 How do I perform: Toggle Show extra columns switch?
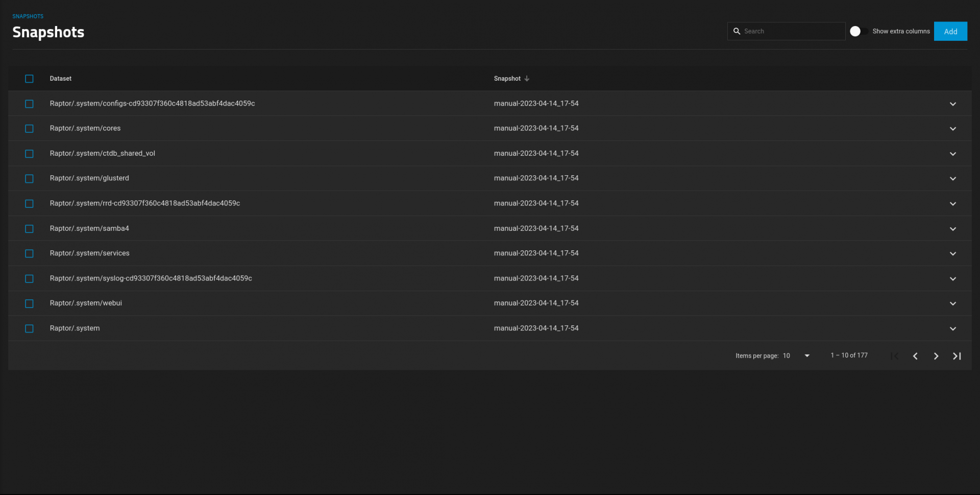tap(859, 31)
